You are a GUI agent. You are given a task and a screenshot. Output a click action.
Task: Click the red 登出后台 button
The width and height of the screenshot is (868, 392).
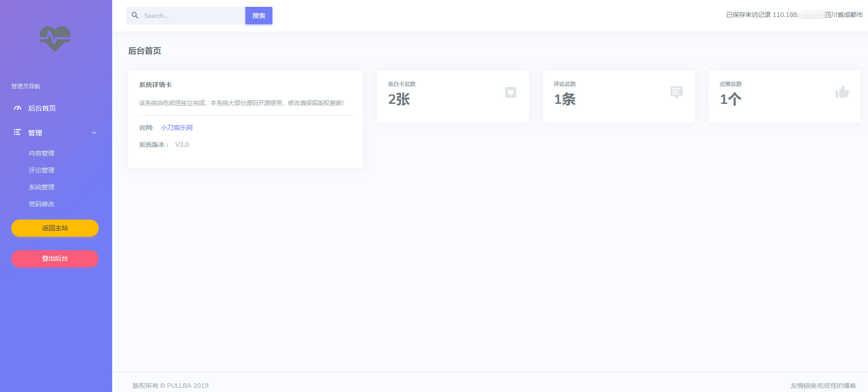(x=55, y=258)
